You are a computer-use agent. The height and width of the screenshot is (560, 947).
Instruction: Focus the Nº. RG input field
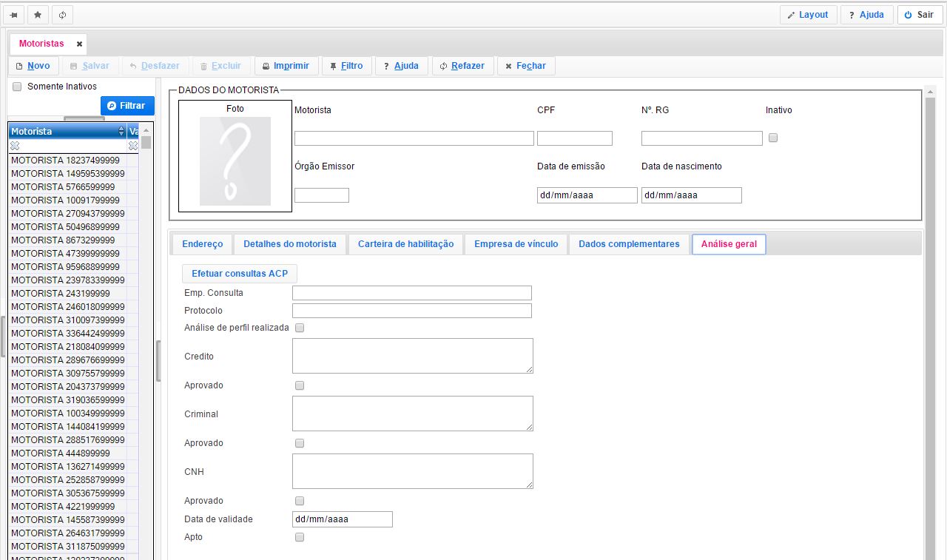[x=702, y=138]
